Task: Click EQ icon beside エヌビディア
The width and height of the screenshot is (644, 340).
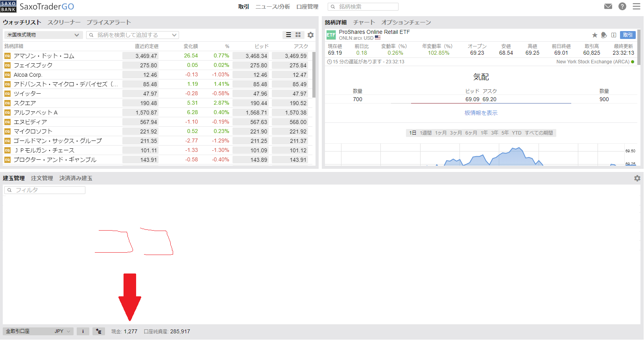Action: click(x=7, y=122)
